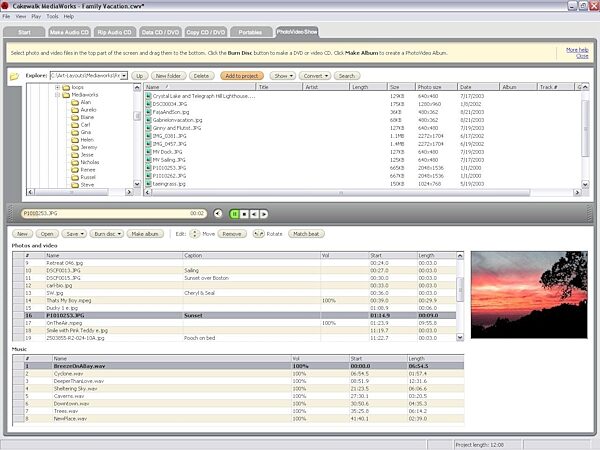Screen dimensions: 600x450
Task: Switch to the Rip Audio CD tab
Action: pos(114,32)
